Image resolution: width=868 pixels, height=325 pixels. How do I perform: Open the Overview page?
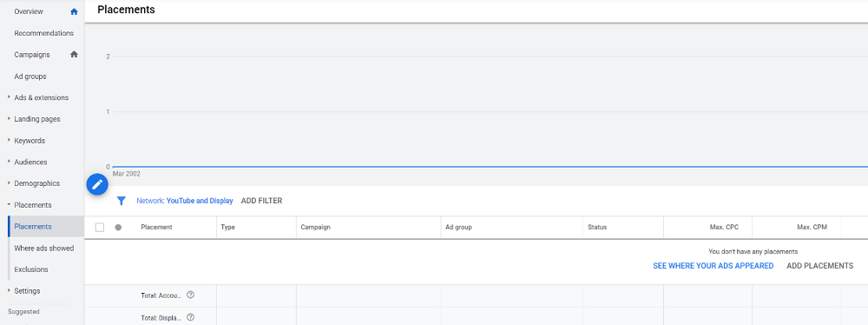(29, 11)
